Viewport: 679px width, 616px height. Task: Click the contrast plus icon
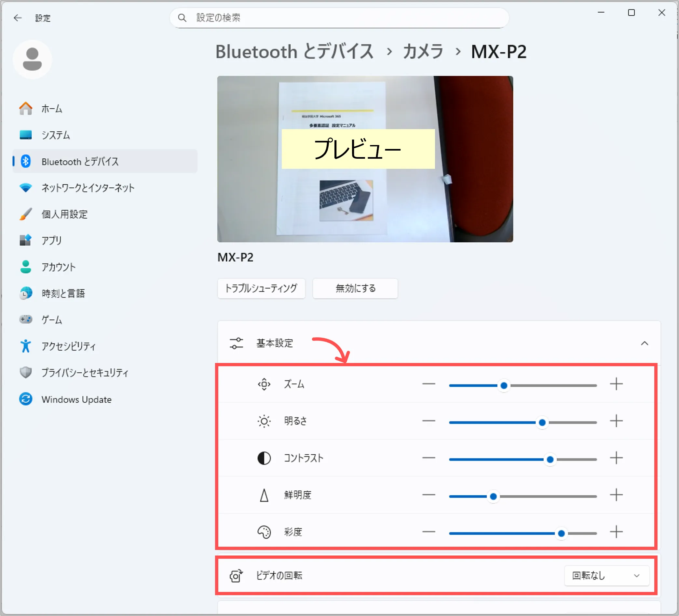point(616,458)
